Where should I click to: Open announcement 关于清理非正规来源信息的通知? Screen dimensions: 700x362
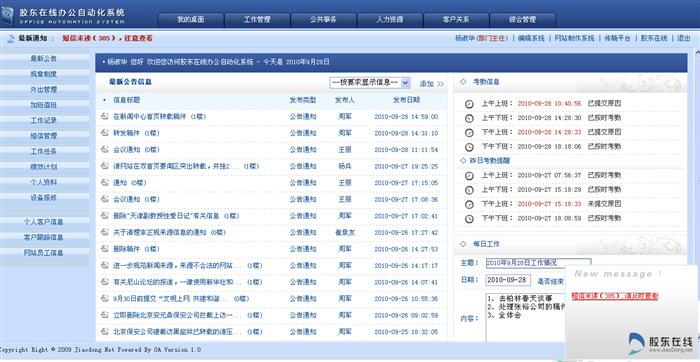point(170,232)
